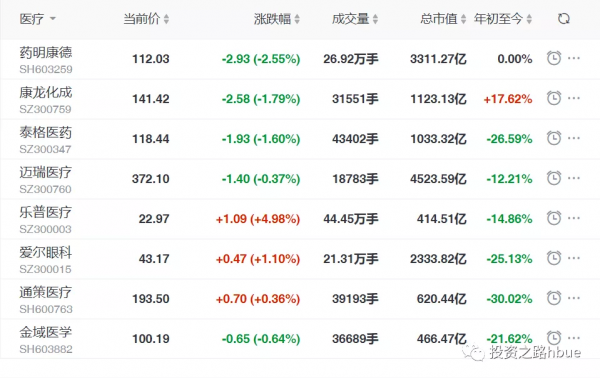Click volume 43402手 for 泰格医药

coord(355,139)
